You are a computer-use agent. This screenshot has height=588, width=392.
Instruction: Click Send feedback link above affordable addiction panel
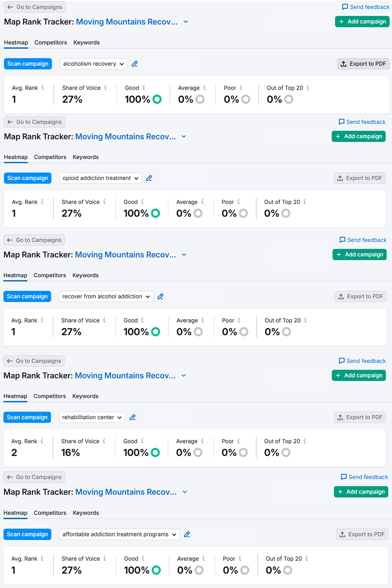point(364,477)
